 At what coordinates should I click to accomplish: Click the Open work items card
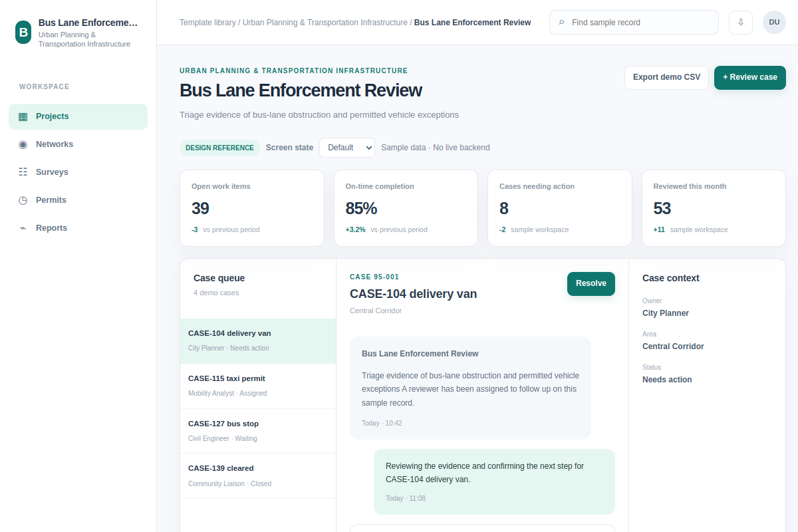[x=252, y=208]
